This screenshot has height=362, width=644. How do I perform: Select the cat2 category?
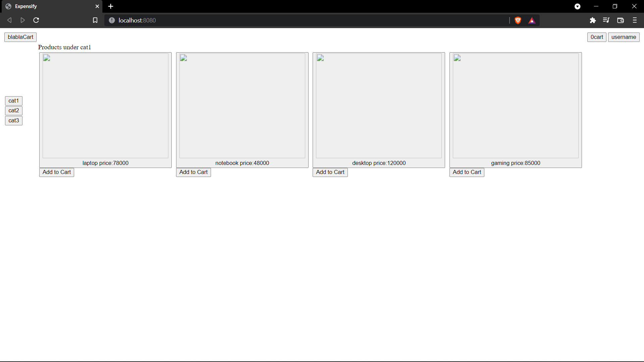(x=14, y=111)
